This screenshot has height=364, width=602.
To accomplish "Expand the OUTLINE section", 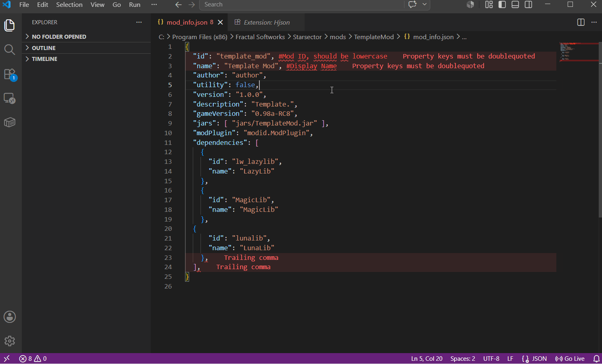I will pyautogui.click(x=86, y=48).
